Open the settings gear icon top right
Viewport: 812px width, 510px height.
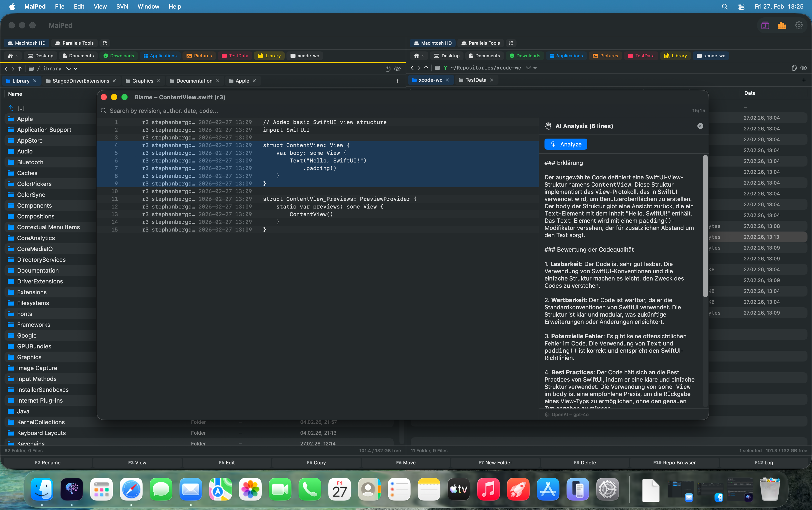coord(799,25)
